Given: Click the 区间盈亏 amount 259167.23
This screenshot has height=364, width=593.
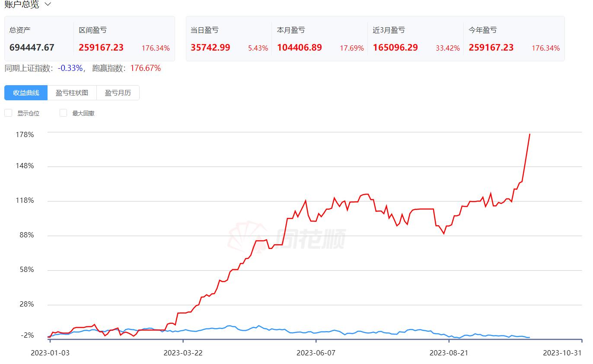Looking at the screenshot, I should 101,48.
